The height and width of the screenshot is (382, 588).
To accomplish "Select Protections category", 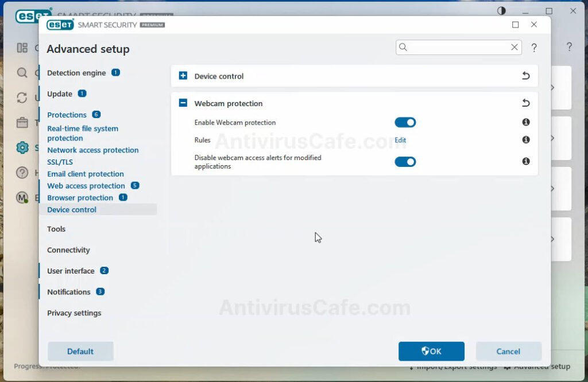I will point(67,115).
